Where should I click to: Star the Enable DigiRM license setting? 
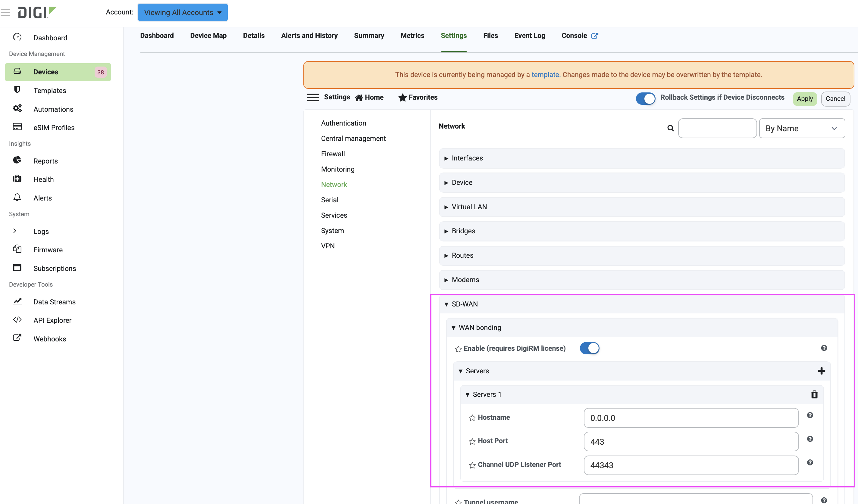coord(458,349)
